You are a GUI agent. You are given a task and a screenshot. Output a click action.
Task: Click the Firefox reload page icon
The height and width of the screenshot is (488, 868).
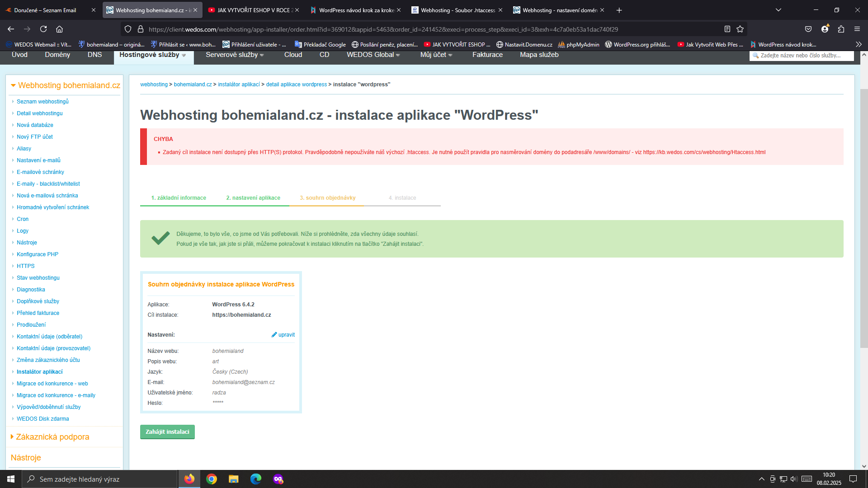pos(43,29)
